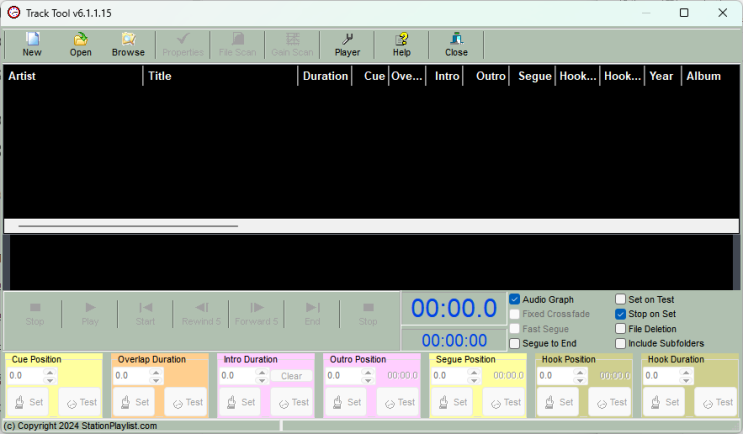This screenshot has height=434, width=743.
Task: Decrease Intro Duration with down arrow
Action: [x=262, y=380]
